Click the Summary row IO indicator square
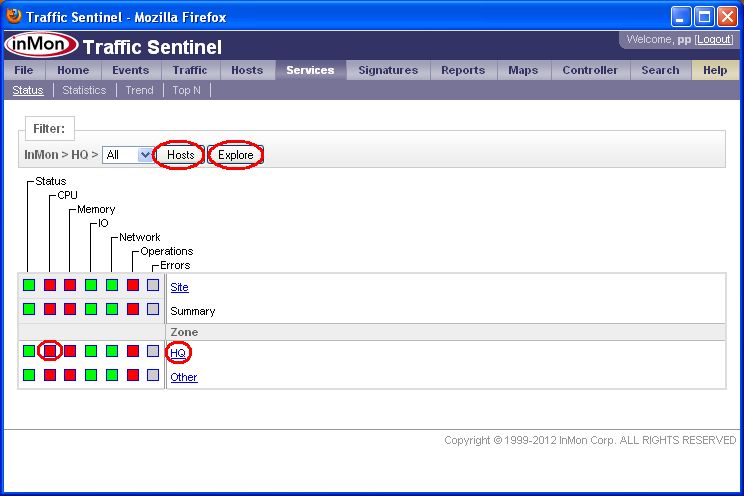 pyautogui.click(x=91, y=309)
